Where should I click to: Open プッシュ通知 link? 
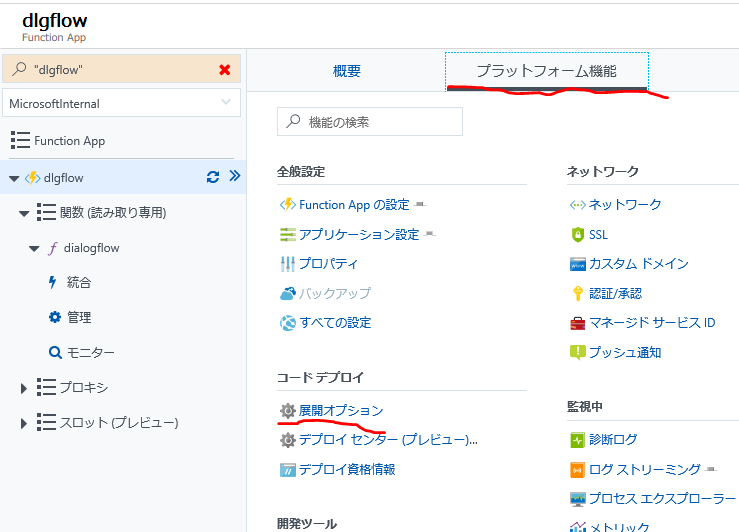pos(625,352)
